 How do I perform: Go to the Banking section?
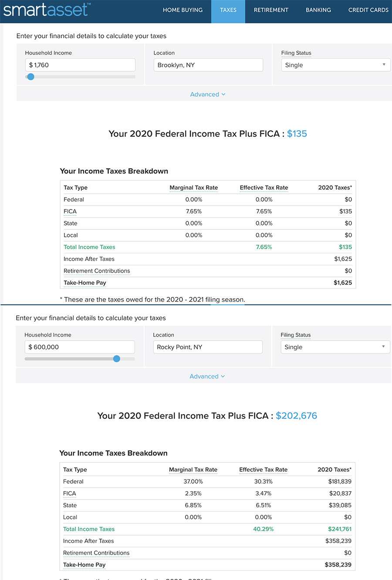click(318, 10)
